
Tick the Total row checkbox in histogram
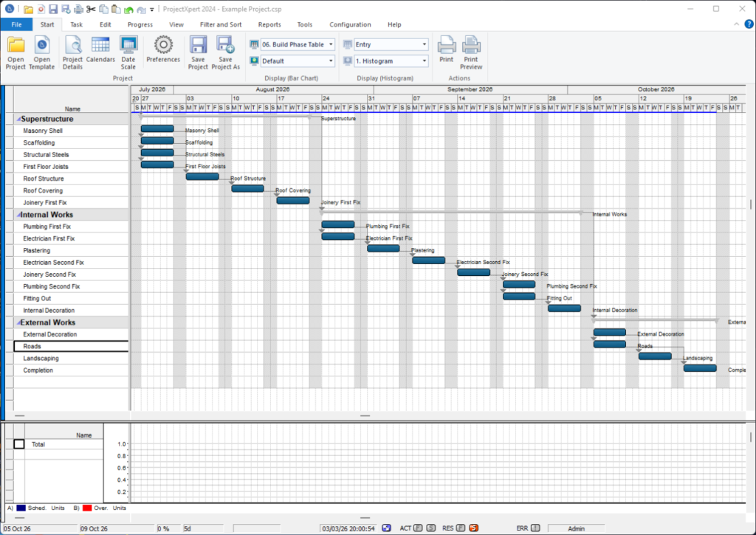pyautogui.click(x=18, y=444)
